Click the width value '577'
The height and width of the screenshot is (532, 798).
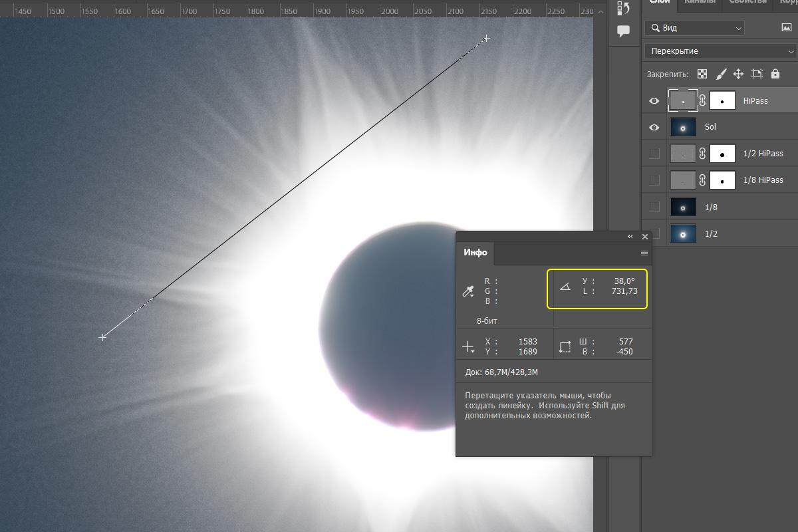tap(626, 342)
